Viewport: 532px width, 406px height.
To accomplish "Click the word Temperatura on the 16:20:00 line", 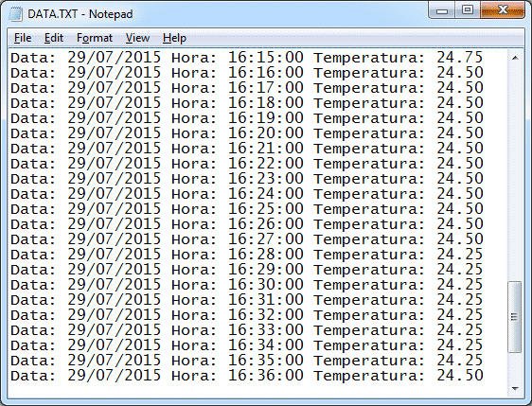I will 369,134.
